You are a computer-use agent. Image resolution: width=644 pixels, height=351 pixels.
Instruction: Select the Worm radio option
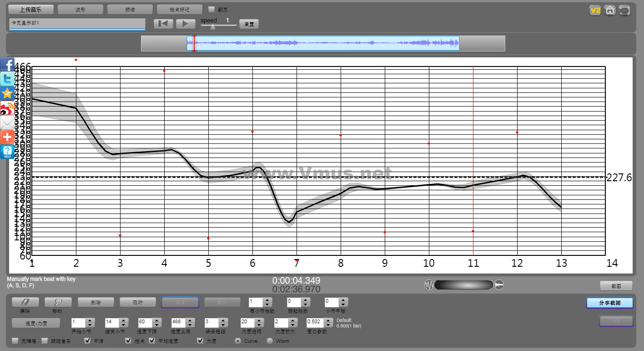[270, 341]
